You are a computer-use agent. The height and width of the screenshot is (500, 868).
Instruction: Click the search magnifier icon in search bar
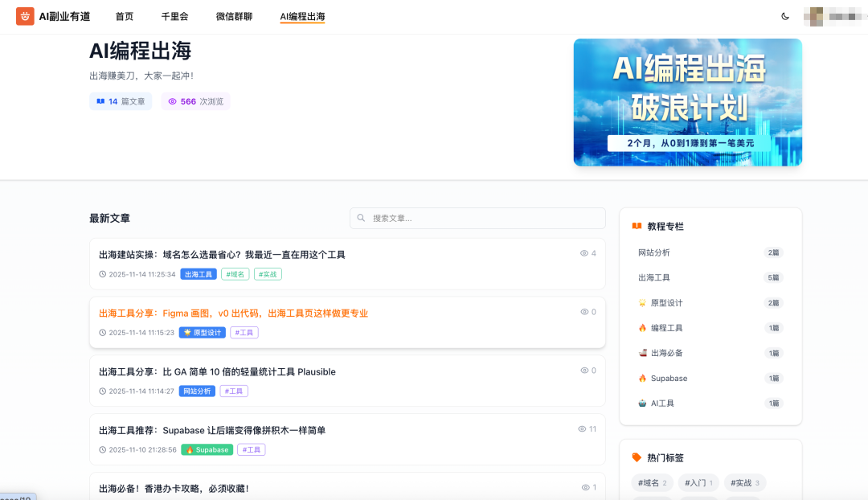click(x=360, y=218)
